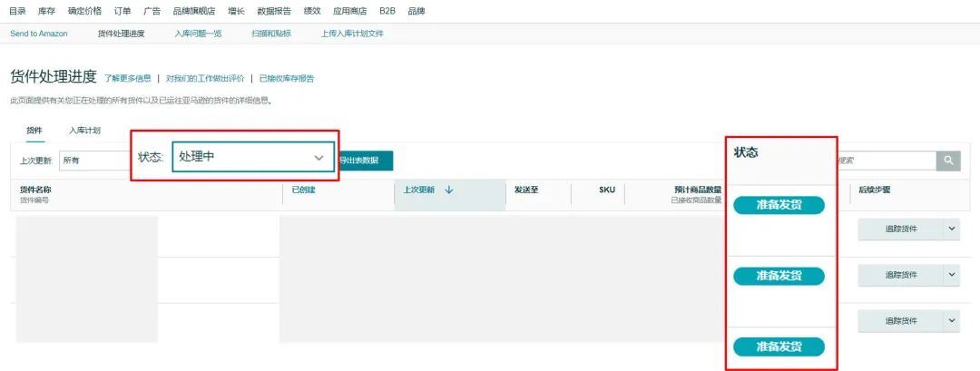Image resolution: width=980 pixels, height=371 pixels.
Task: Expand the arrow next to the top row's 追踪货件
Action: click(951, 229)
